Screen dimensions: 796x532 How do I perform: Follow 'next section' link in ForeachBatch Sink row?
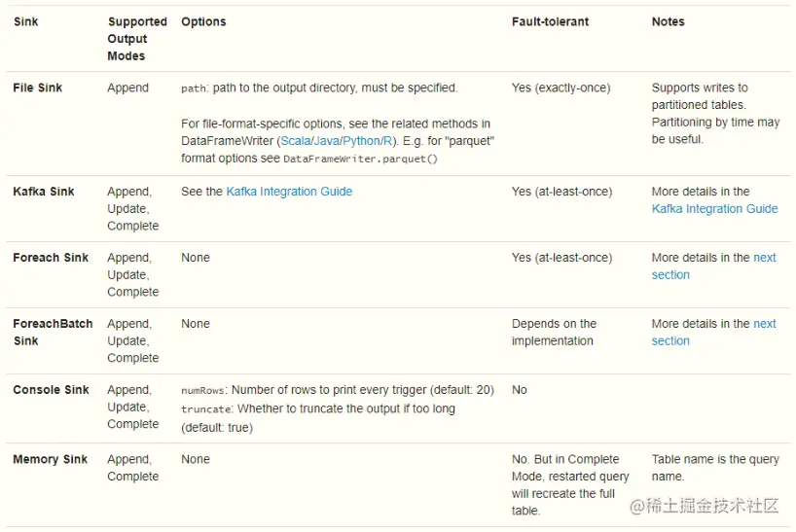pos(765,324)
